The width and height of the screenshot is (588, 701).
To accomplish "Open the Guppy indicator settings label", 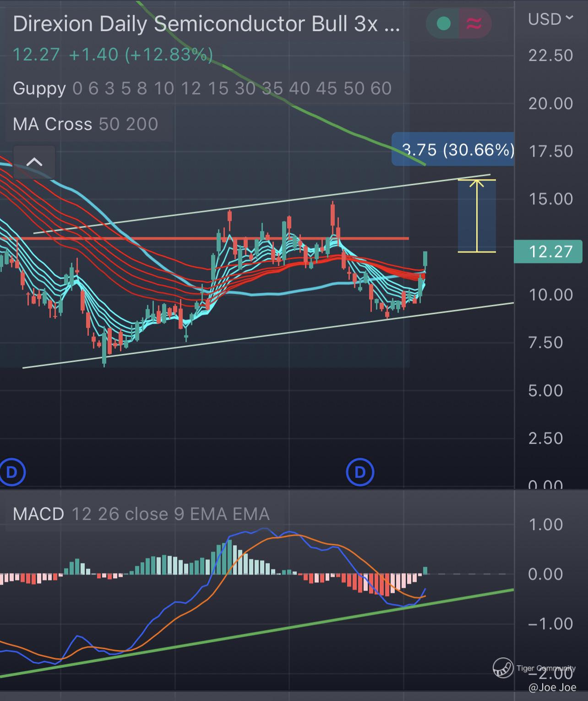I will tap(201, 88).
